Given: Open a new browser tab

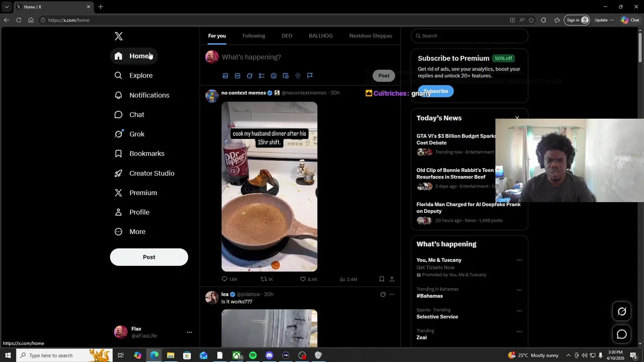Looking at the screenshot, I should pyautogui.click(x=101, y=7).
